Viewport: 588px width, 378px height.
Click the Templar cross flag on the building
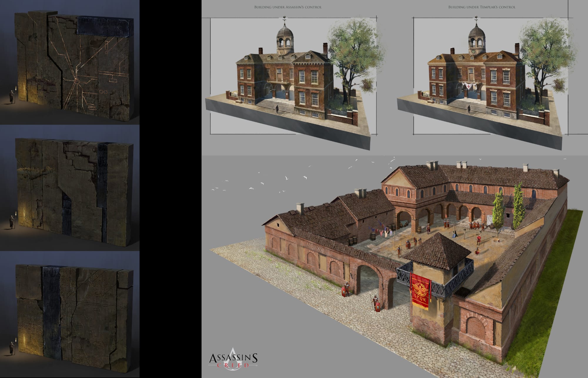[x=468, y=87]
